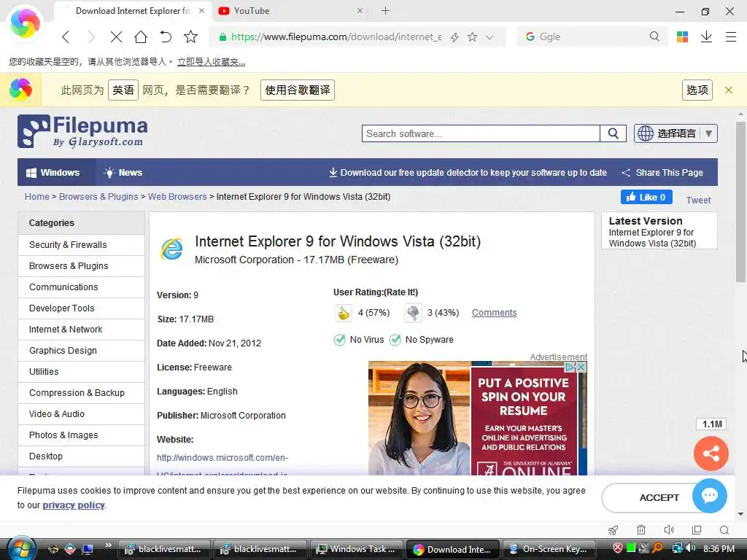Open a new tab with the plus button

pyautogui.click(x=385, y=10)
